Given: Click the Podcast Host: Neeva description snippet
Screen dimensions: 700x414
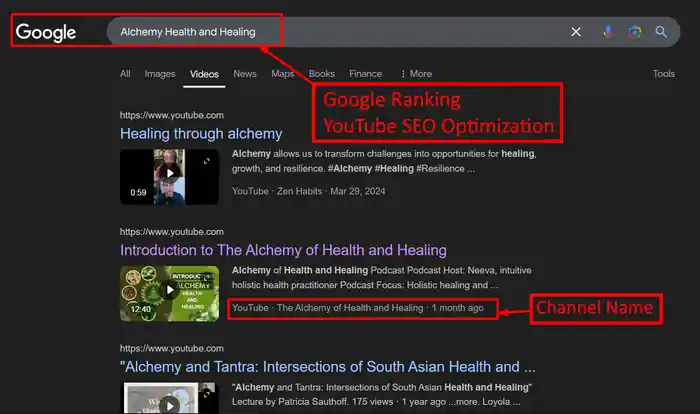Looking at the screenshot, I should point(382,278).
